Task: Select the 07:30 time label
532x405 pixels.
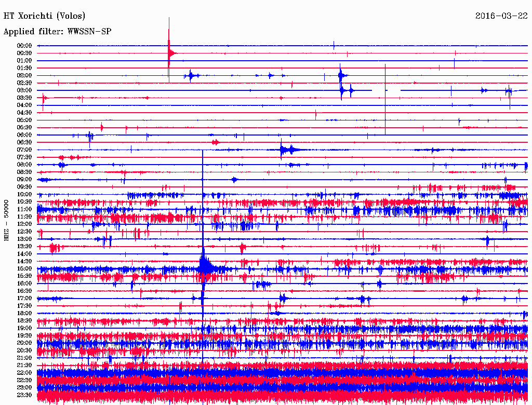Action: click(x=24, y=157)
